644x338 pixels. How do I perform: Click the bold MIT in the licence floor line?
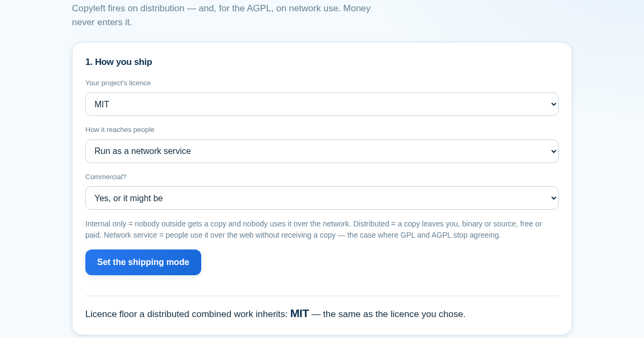299,314
